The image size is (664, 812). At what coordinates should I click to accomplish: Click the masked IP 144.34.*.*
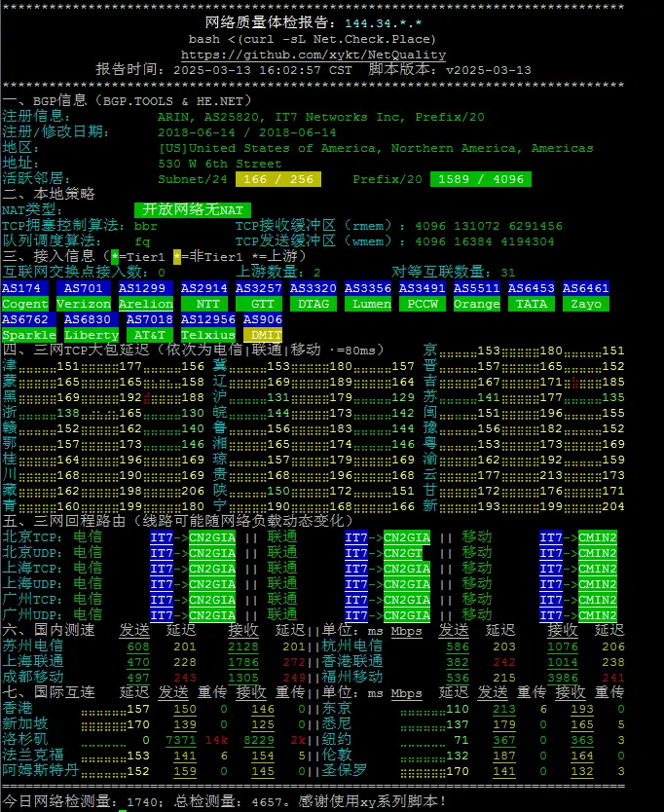(383, 23)
